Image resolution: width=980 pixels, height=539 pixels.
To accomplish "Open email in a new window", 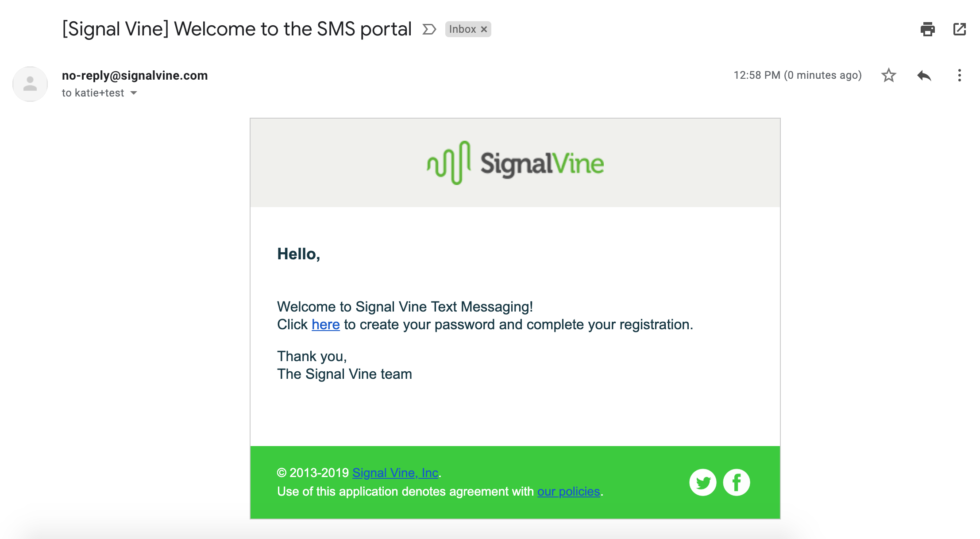I will [x=960, y=29].
